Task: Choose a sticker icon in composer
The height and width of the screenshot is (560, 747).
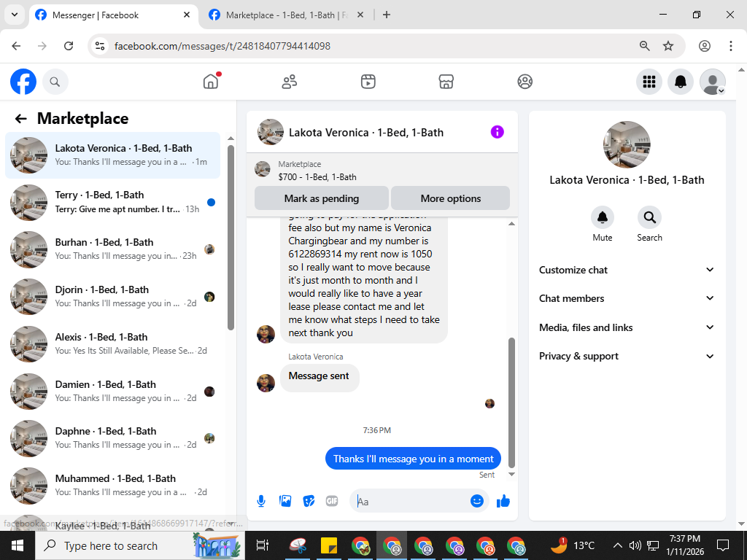Action: pyautogui.click(x=309, y=501)
